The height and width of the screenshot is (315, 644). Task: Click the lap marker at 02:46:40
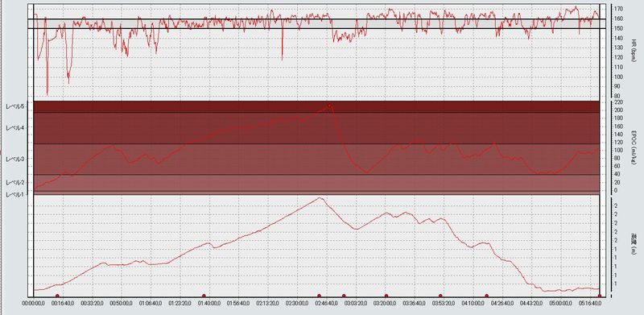click(319, 296)
